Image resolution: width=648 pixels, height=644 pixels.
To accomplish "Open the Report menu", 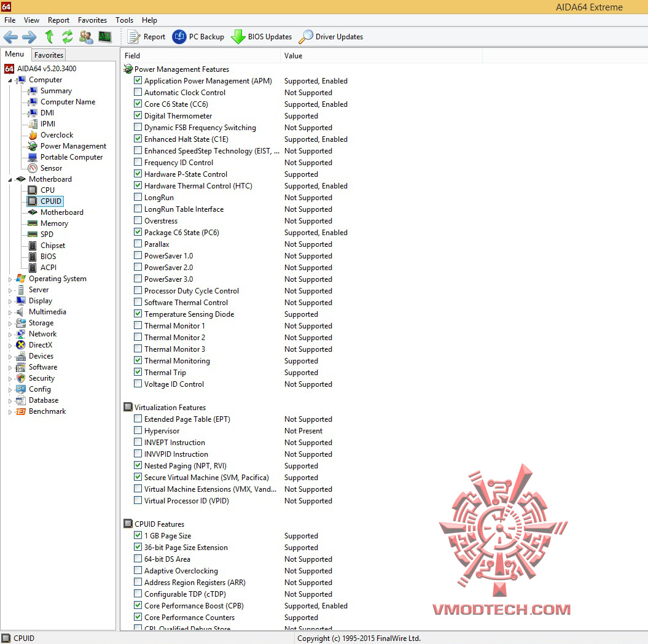I will point(59,20).
